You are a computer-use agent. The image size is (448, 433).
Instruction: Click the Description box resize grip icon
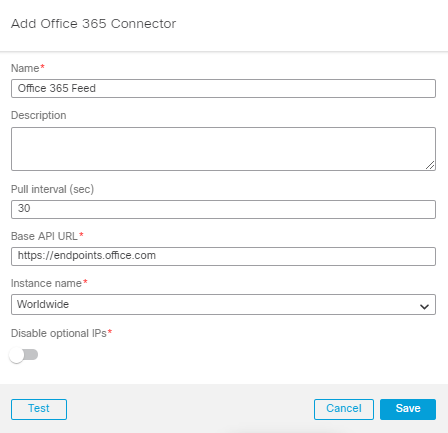point(430,165)
